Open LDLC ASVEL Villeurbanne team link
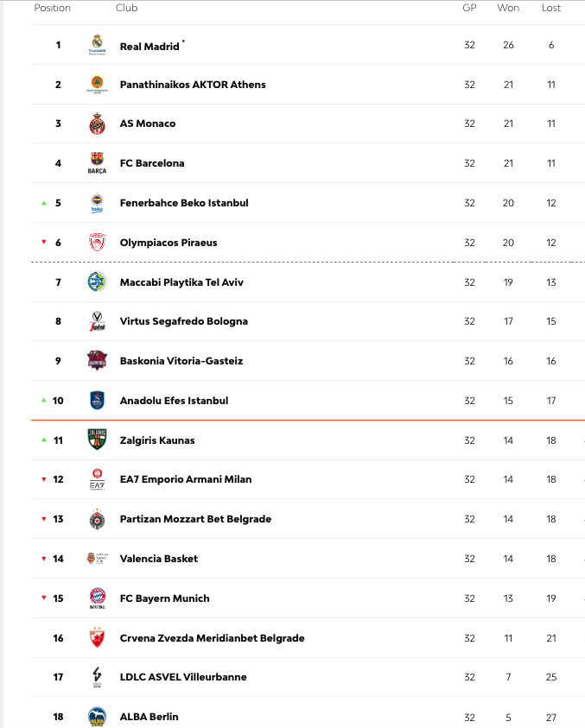 (x=183, y=677)
